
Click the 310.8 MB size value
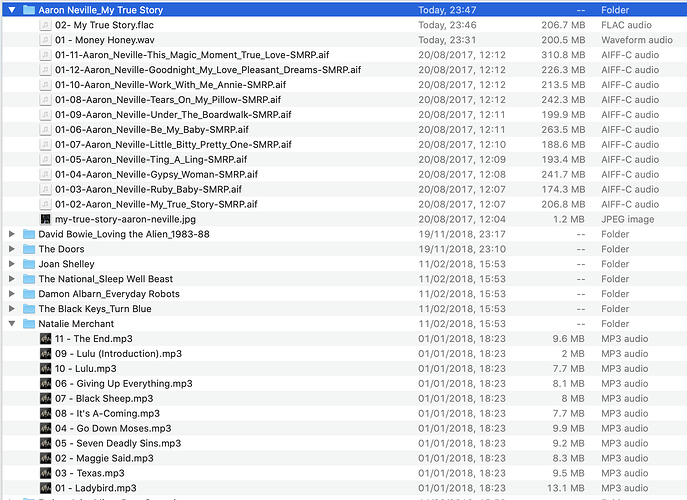563,55
